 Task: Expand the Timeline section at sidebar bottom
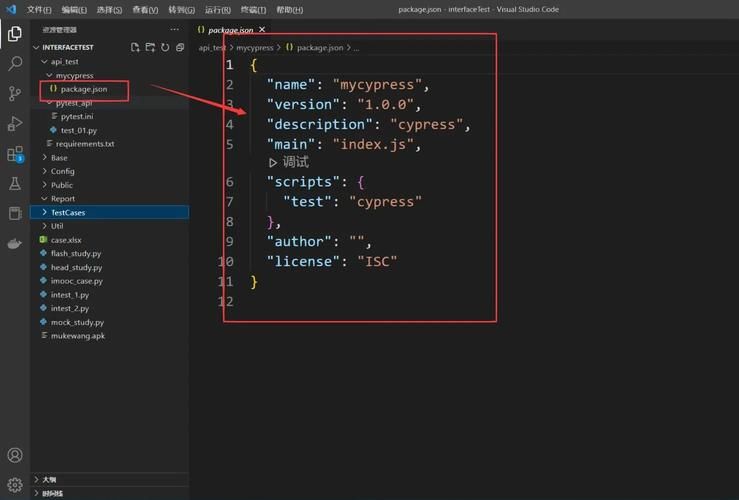109,493
